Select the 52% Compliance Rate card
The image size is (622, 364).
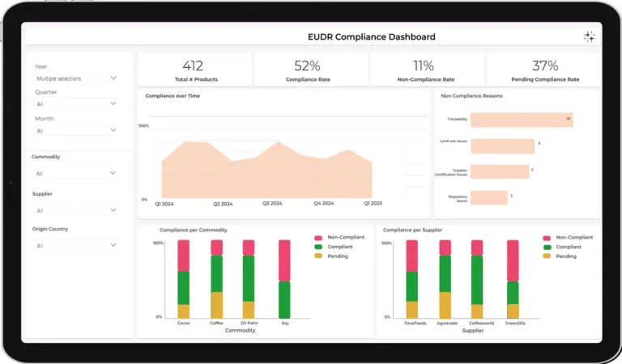pyautogui.click(x=310, y=70)
